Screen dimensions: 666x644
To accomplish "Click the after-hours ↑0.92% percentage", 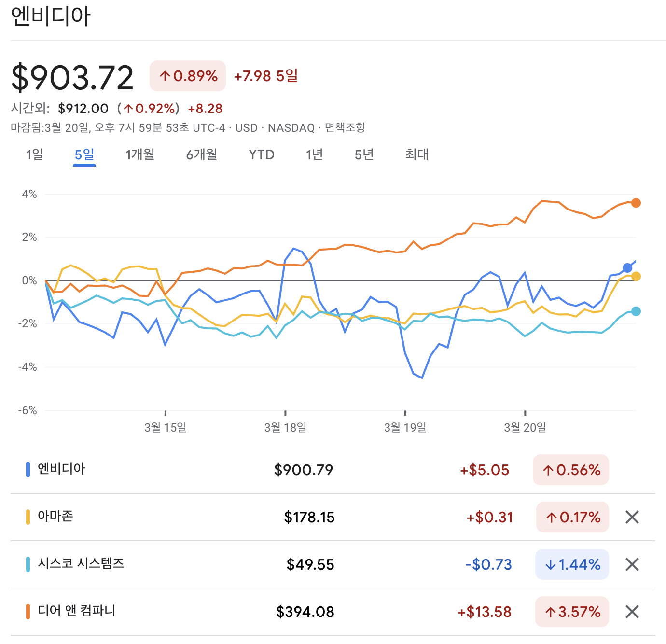I will [150, 109].
